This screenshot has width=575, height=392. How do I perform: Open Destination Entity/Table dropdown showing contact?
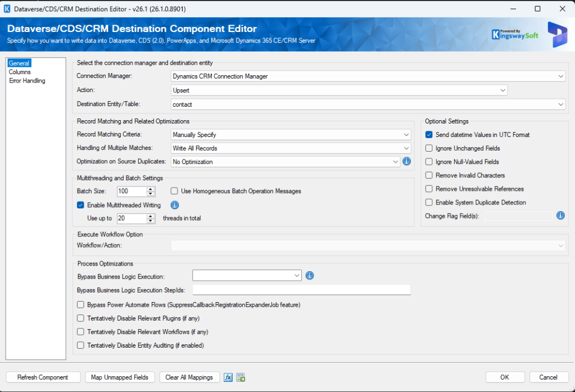coord(368,104)
